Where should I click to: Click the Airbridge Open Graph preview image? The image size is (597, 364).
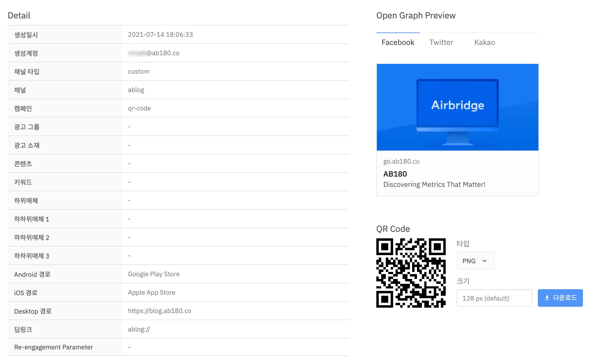[x=457, y=107]
